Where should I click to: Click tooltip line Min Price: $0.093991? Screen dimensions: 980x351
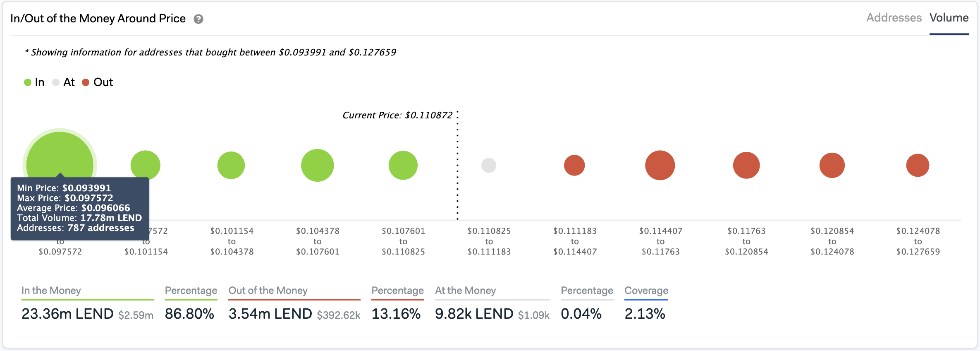point(64,188)
